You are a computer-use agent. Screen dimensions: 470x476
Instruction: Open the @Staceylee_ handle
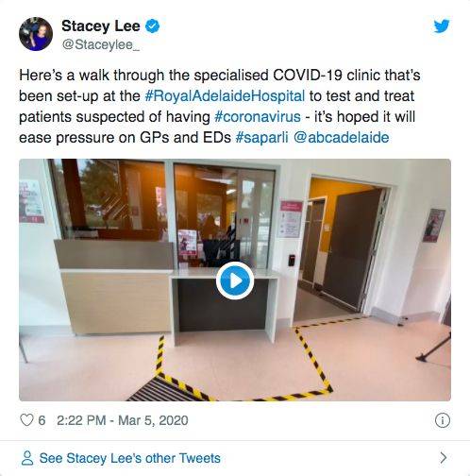pyautogui.click(x=101, y=44)
